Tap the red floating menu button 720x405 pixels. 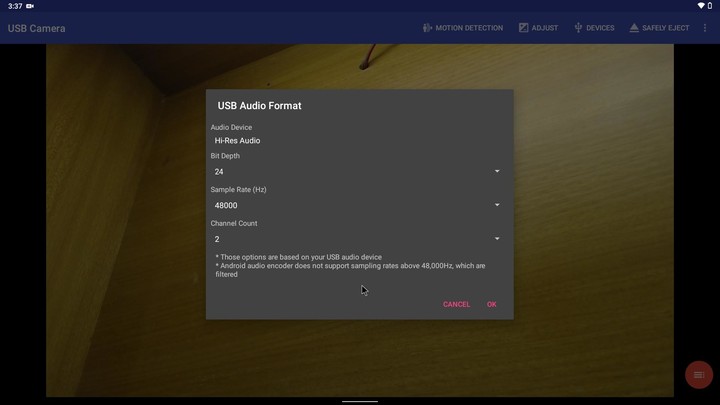(x=698, y=374)
